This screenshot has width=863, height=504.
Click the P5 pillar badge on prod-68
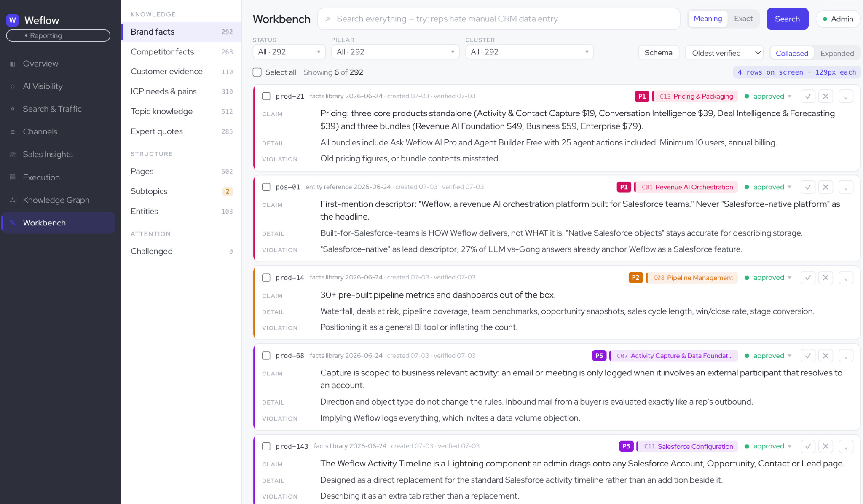coord(599,356)
